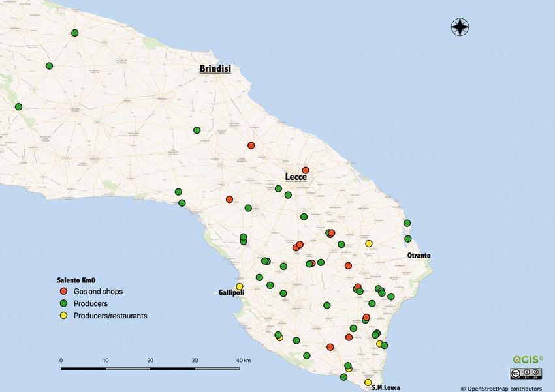The image size is (555, 392).
Task: Click the compass rose north arrow
Action: click(x=460, y=27)
